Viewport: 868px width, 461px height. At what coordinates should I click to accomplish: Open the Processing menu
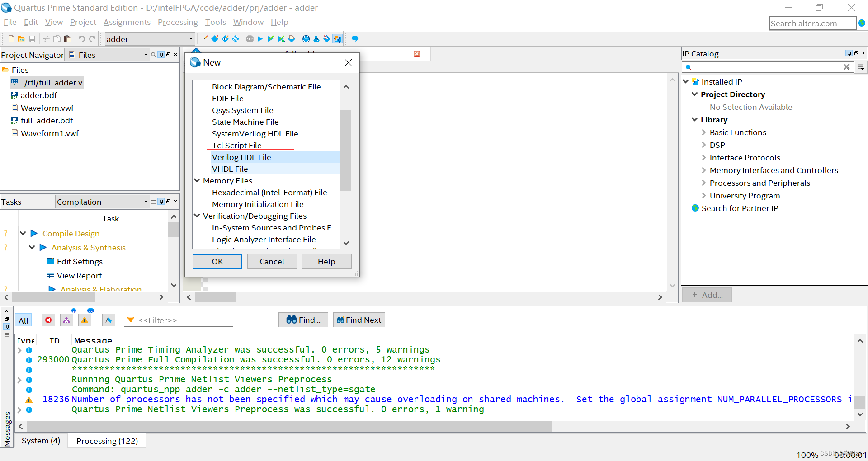pos(178,22)
